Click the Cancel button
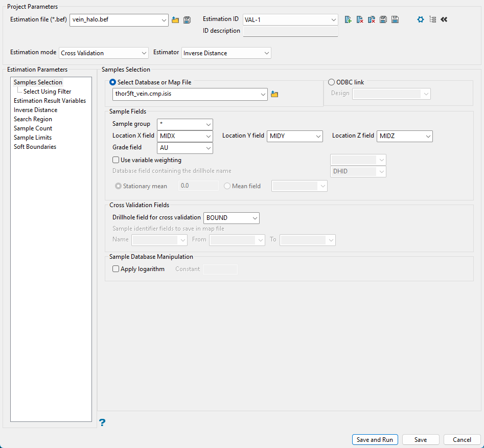Image resolution: width=484 pixels, height=448 pixels. tap(462, 440)
